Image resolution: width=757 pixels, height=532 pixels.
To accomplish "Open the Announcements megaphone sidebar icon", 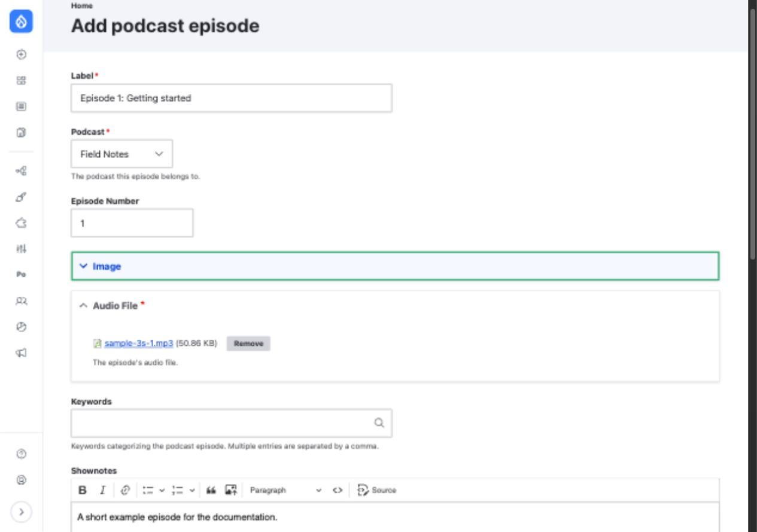I will [x=21, y=353].
